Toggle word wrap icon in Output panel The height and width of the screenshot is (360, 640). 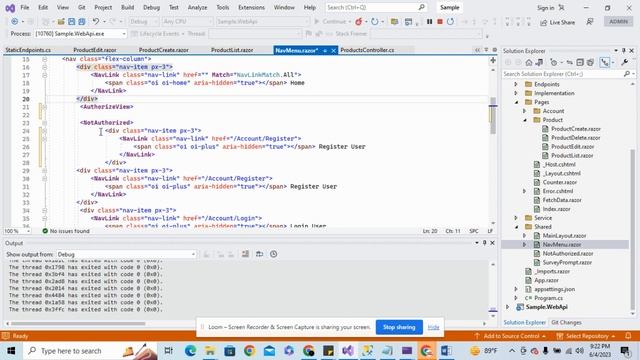pos(259,254)
